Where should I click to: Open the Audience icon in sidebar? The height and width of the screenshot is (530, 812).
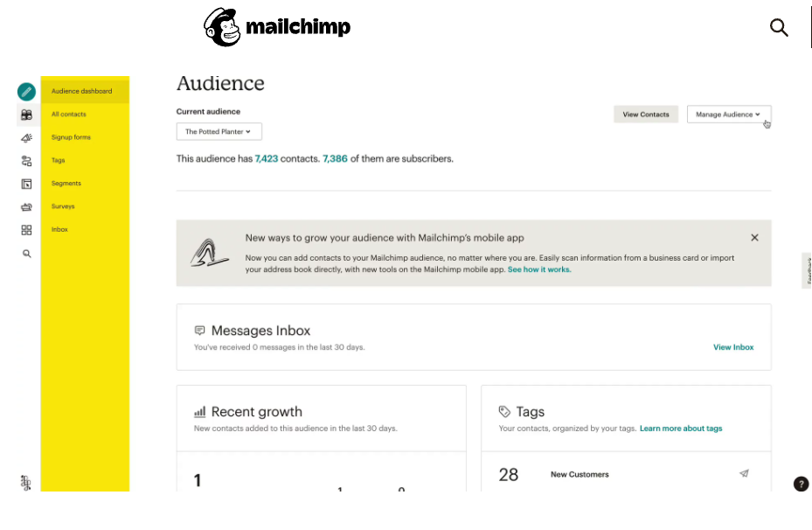point(26,115)
